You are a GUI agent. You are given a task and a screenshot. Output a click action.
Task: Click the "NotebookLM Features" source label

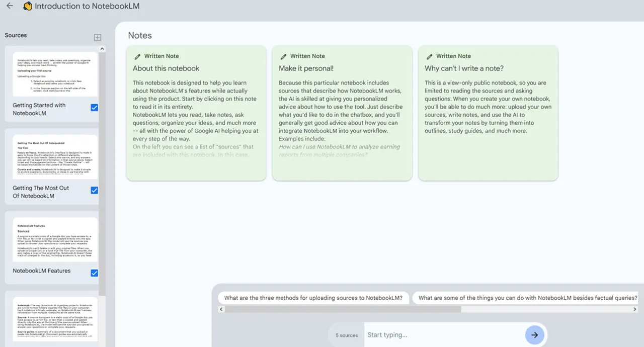pos(42,271)
